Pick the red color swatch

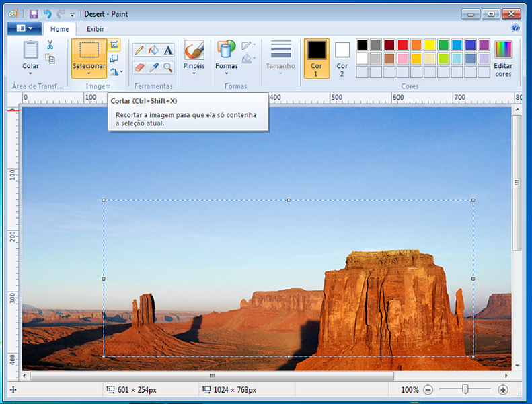click(x=403, y=45)
